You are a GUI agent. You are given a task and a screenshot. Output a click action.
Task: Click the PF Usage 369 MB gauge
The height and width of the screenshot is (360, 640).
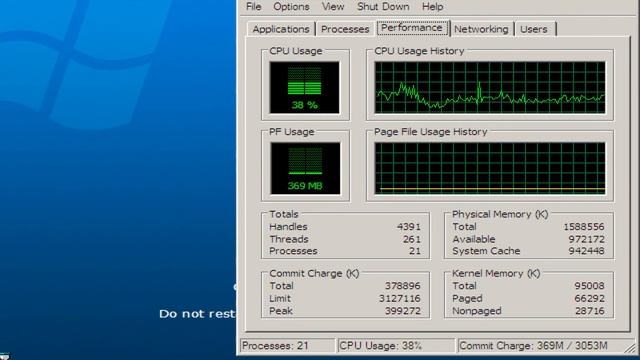305,168
